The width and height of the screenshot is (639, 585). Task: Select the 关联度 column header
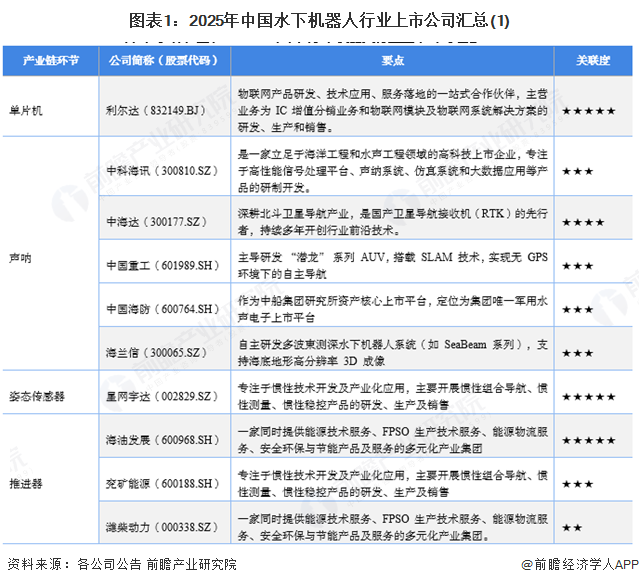(x=593, y=61)
